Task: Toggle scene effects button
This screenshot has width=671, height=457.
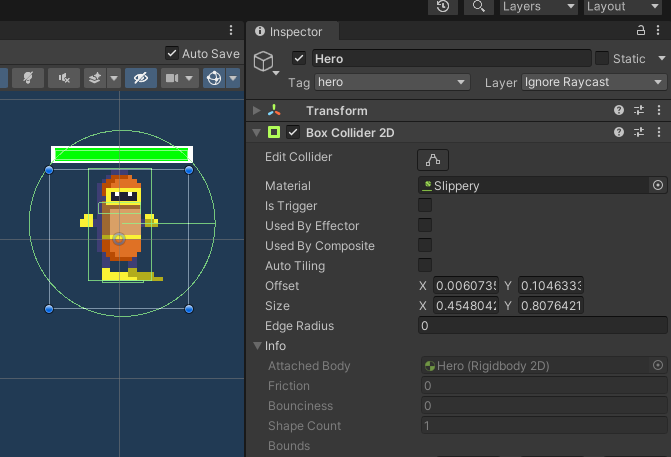Action: click(x=95, y=78)
